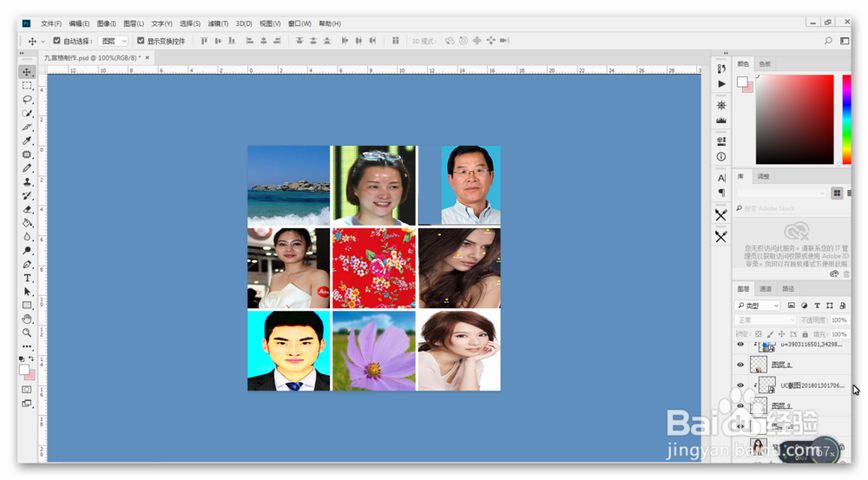The height and width of the screenshot is (480, 868).
Task: Filter layers by type layer icon
Action: point(817,306)
